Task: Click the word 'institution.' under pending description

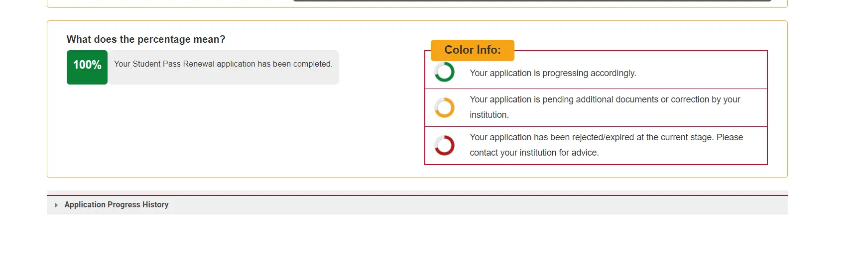Action: (x=489, y=115)
